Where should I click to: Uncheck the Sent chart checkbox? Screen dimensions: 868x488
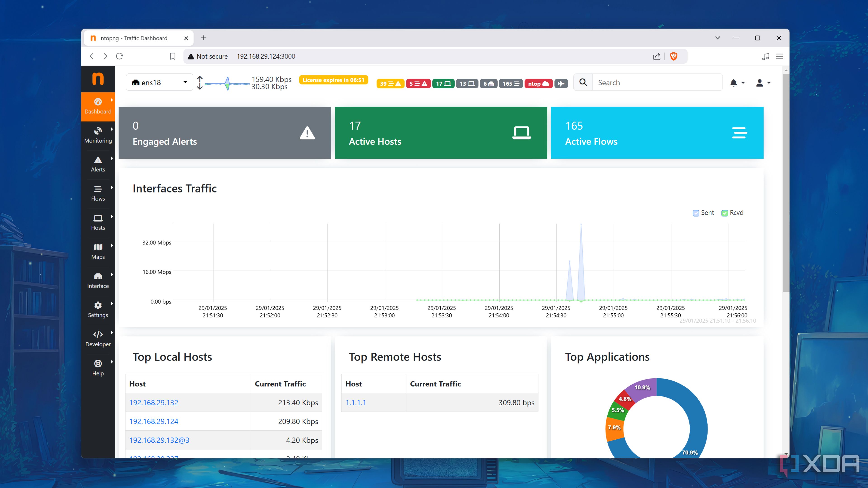696,213
